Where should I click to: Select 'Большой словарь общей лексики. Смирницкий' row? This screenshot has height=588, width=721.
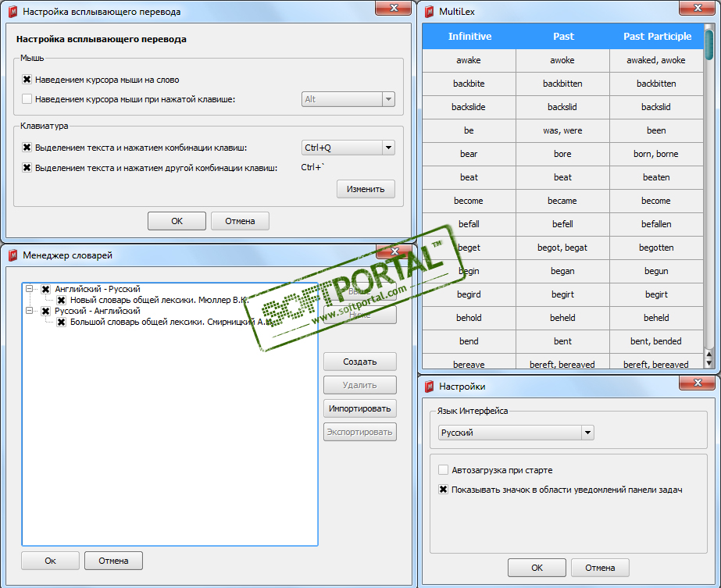pyautogui.click(x=172, y=323)
